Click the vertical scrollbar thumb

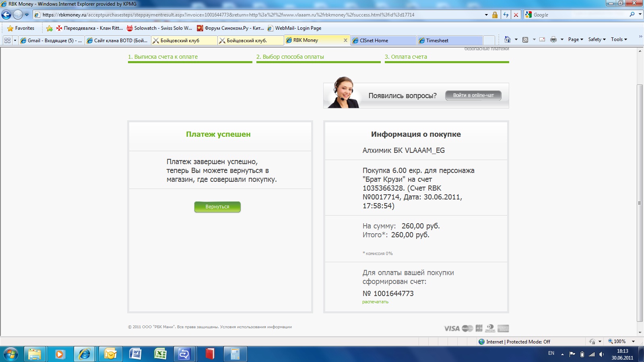640,203
